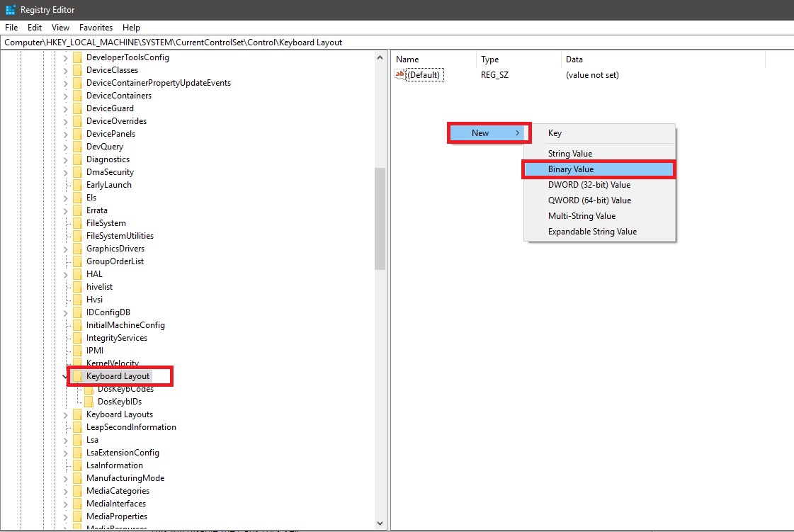Click the Keyboard Layout key folder icon
The image size is (794, 532).
click(77, 376)
